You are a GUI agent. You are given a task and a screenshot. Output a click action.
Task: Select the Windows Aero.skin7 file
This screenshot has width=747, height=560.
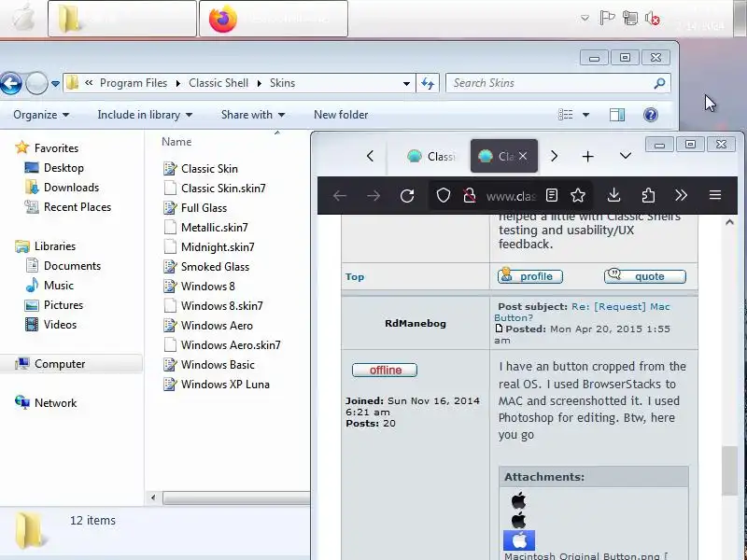click(x=222, y=344)
